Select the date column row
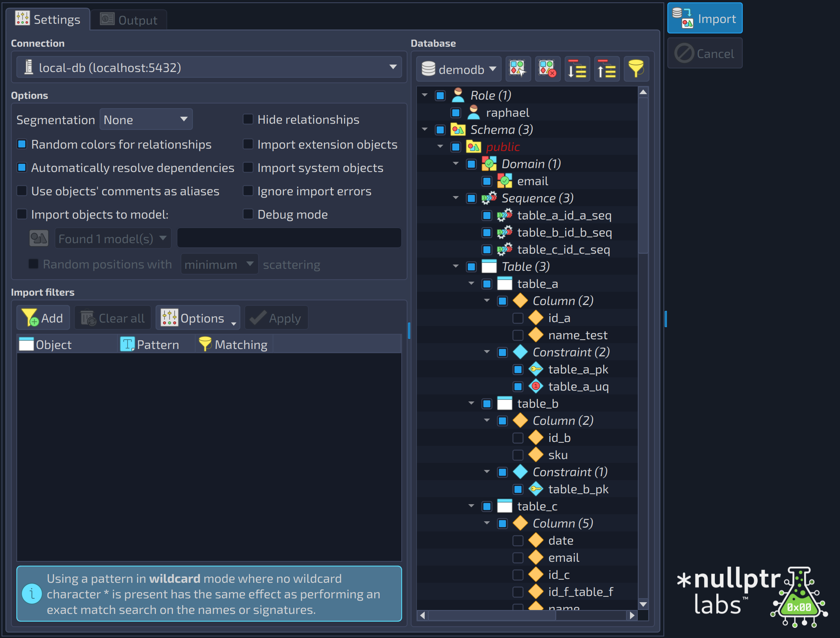The height and width of the screenshot is (638, 840). click(527, 540)
